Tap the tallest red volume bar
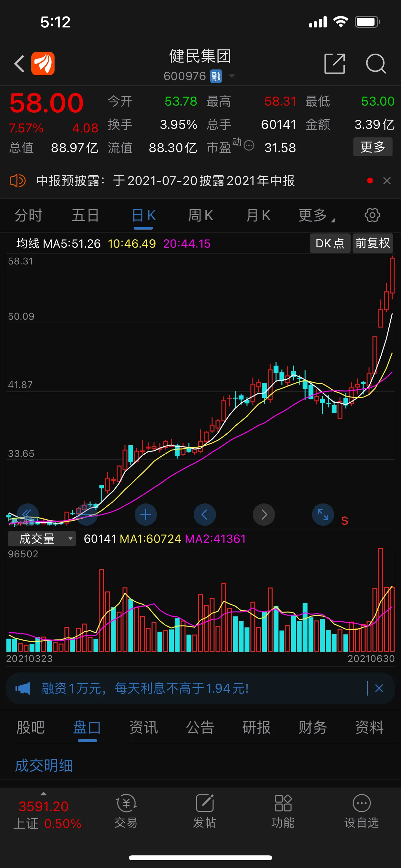 (x=380, y=600)
